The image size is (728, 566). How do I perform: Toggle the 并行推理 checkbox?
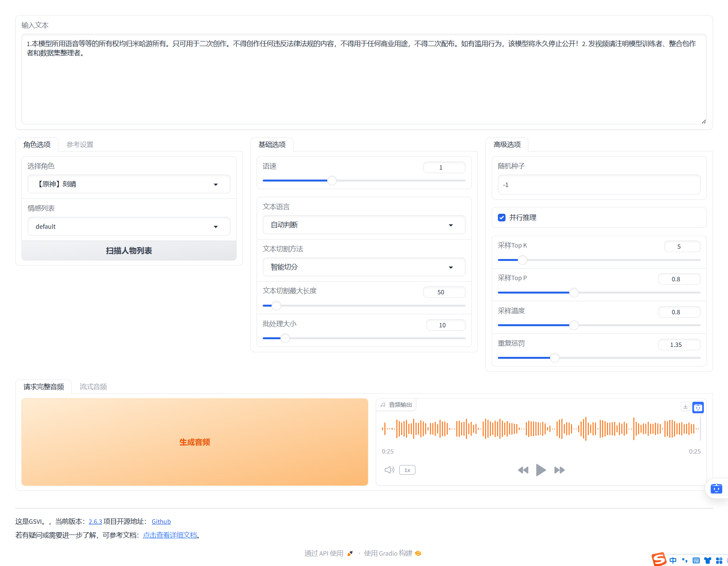click(502, 218)
